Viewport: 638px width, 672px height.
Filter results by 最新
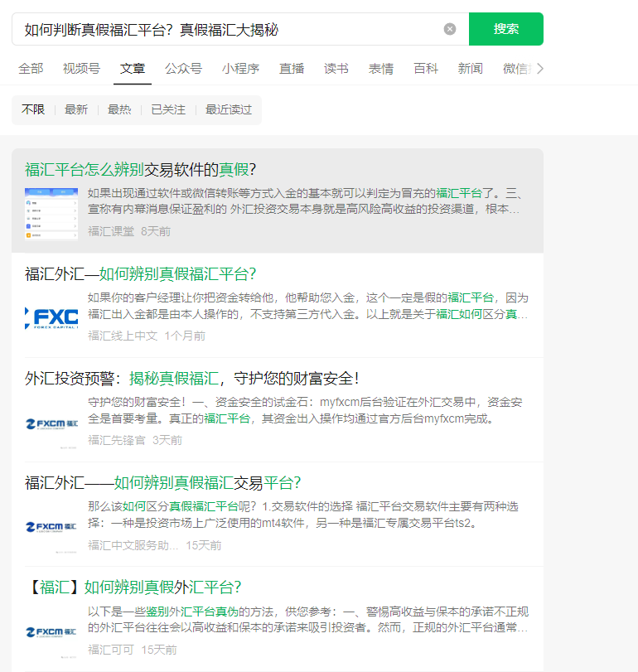76,109
